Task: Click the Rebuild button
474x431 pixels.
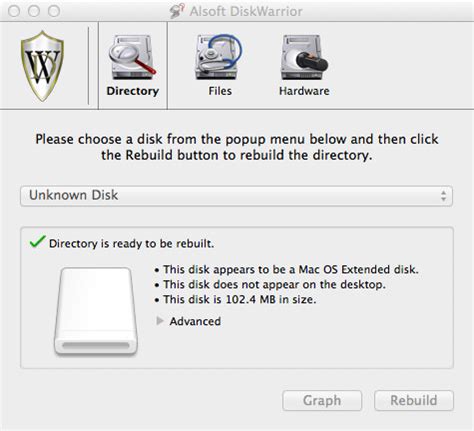Action: click(414, 400)
